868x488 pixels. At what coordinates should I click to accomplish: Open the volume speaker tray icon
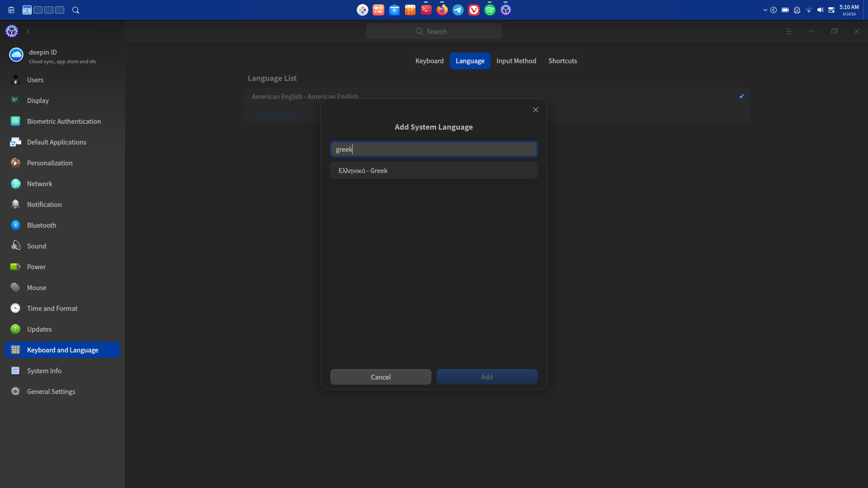point(820,10)
